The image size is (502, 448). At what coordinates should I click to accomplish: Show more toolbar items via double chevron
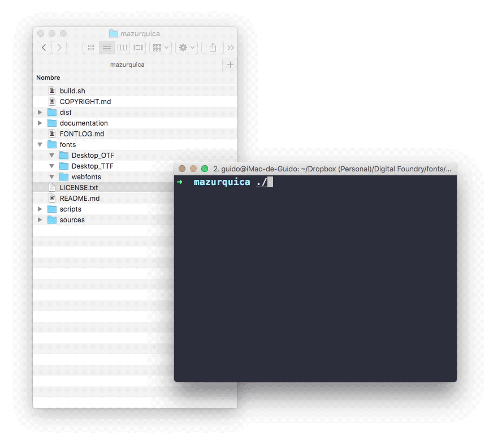pyautogui.click(x=231, y=48)
